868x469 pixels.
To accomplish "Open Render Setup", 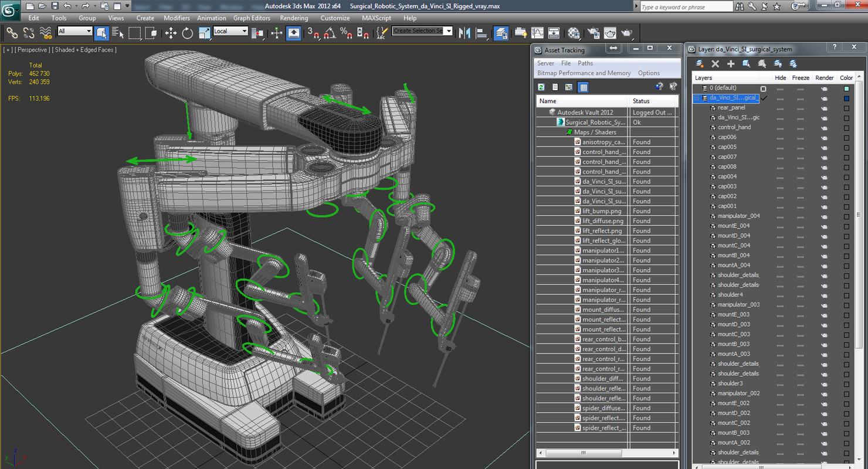I will (x=593, y=33).
